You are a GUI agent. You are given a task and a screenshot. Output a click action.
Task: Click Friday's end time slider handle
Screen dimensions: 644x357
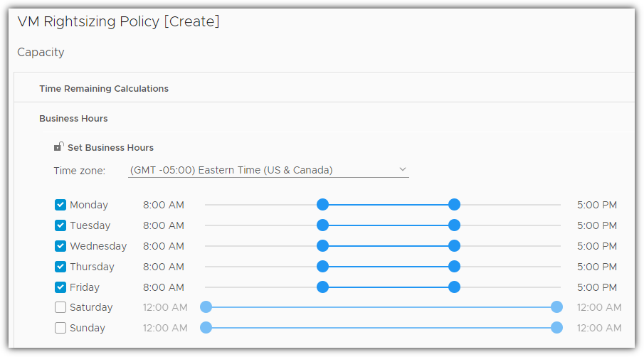pos(454,287)
